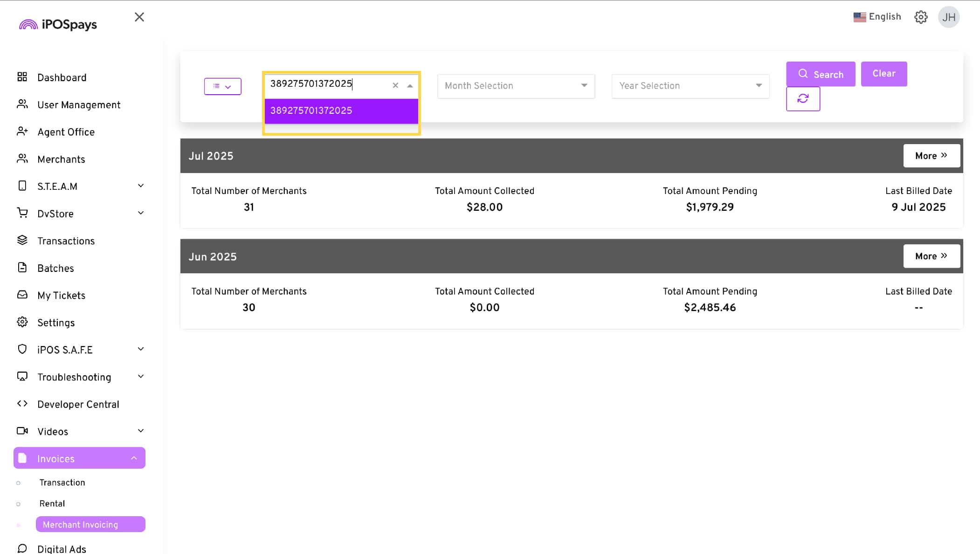Screen dimensions: 980x554
Task: Change language from English selector
Action: pos(877,17)
